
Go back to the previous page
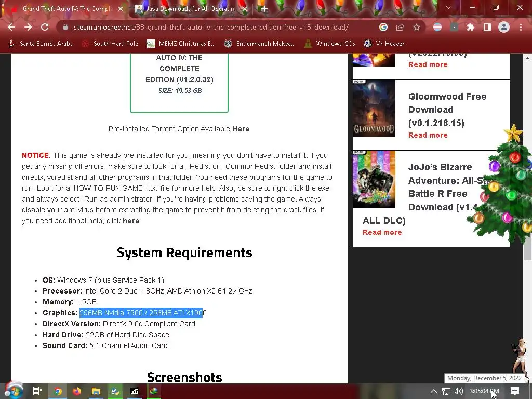coord(11,27)
